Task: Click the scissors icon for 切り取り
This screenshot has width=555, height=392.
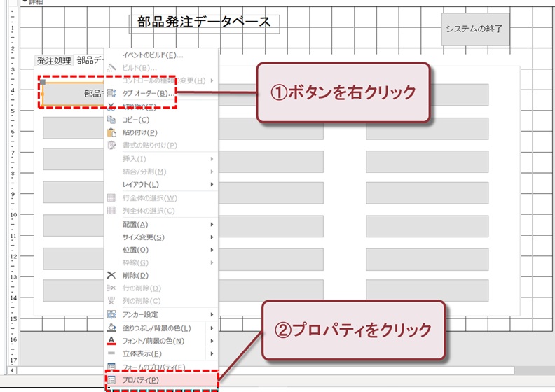Action: pos(111,106)
